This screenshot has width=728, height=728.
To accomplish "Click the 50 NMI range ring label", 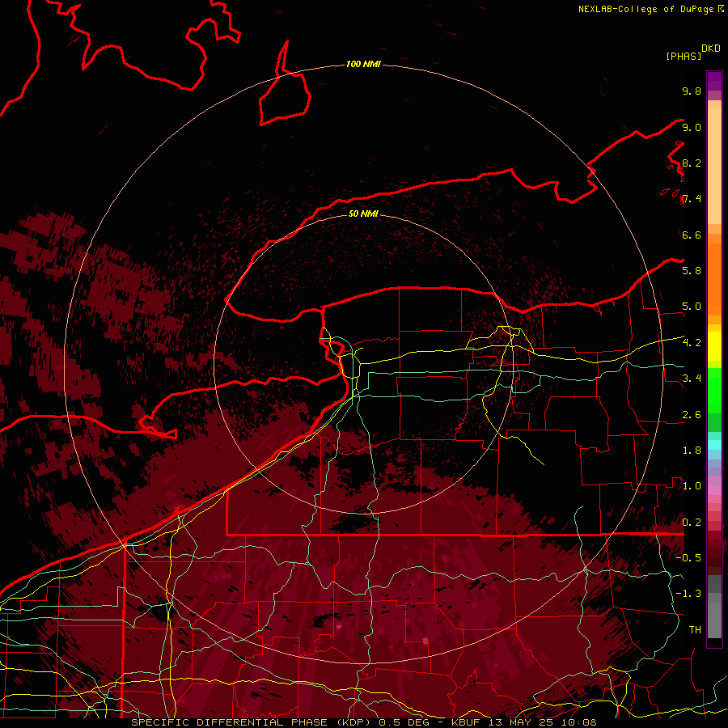I will 363,214.
